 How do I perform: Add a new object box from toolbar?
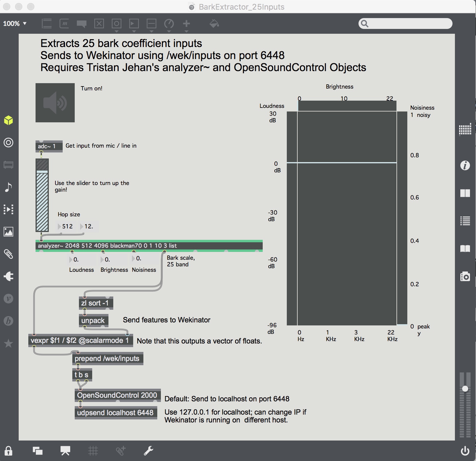pyautogui.click(x=47, y=24)
